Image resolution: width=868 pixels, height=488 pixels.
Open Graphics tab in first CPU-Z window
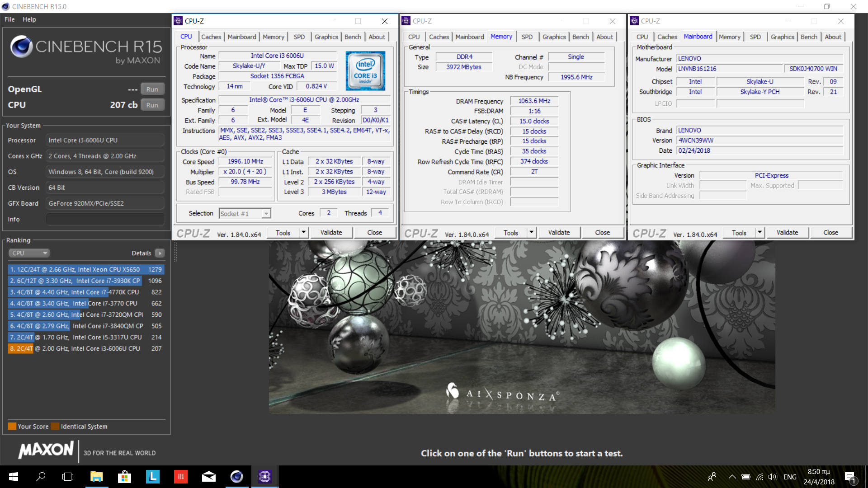(326, 37)
